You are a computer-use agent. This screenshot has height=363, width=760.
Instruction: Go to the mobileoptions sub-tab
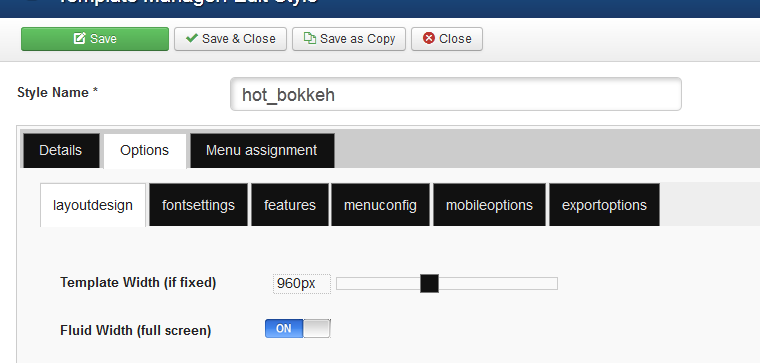(489, 205)
